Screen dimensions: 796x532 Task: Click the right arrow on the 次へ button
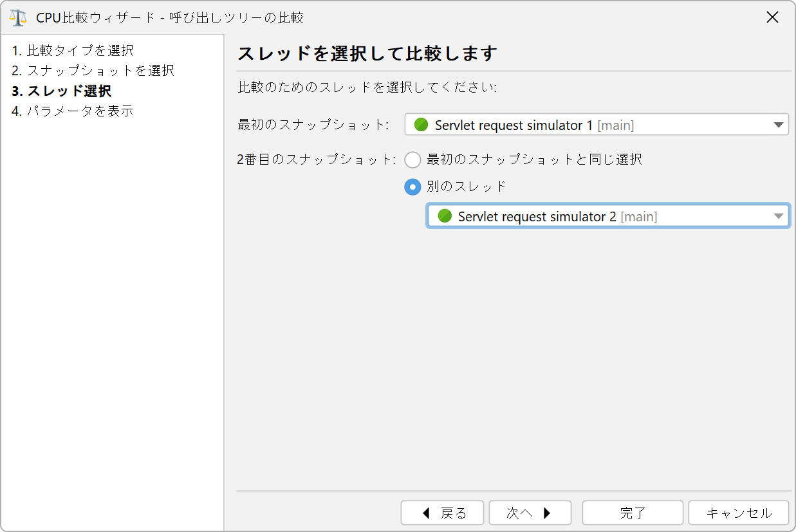547,513
